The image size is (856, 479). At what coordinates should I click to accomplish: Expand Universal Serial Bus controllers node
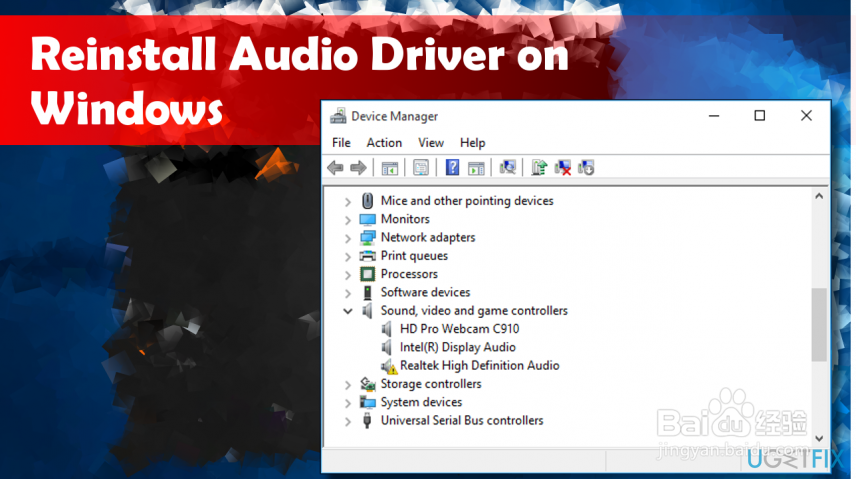[x=348, y=422]
